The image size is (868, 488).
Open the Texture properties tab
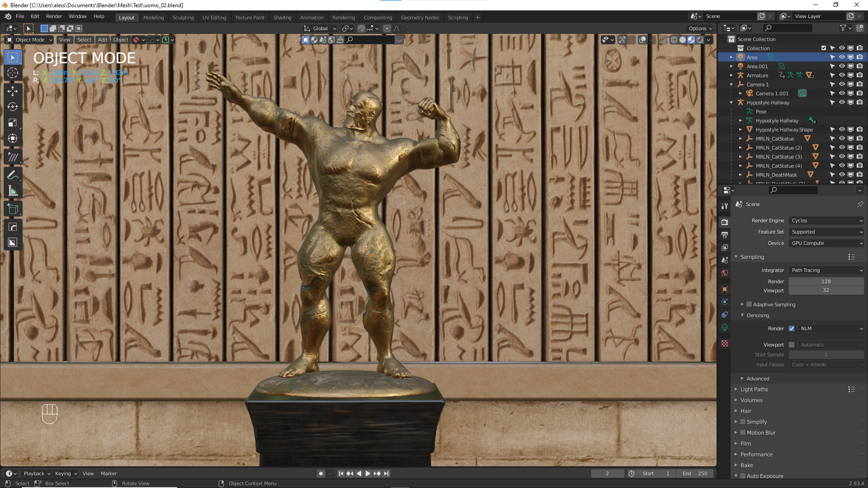tap(725, 343)
